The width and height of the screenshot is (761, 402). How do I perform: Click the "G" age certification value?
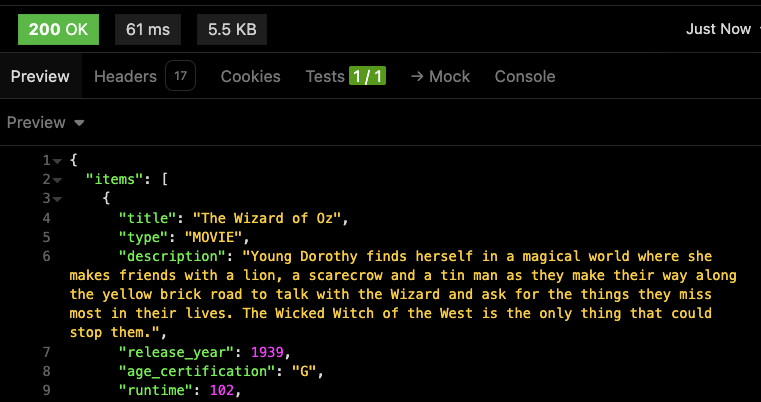click(x=304, y=371)
